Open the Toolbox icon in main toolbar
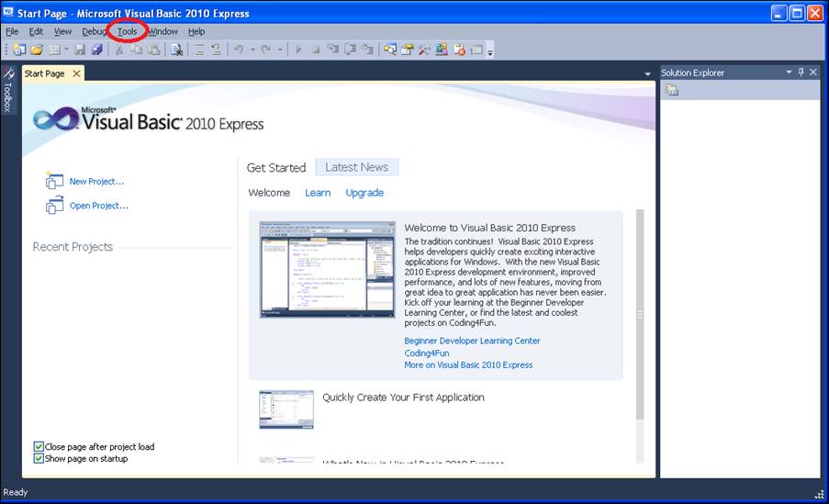Image resolution: width=829 pixels, height=504 pixels. (424, 50)
